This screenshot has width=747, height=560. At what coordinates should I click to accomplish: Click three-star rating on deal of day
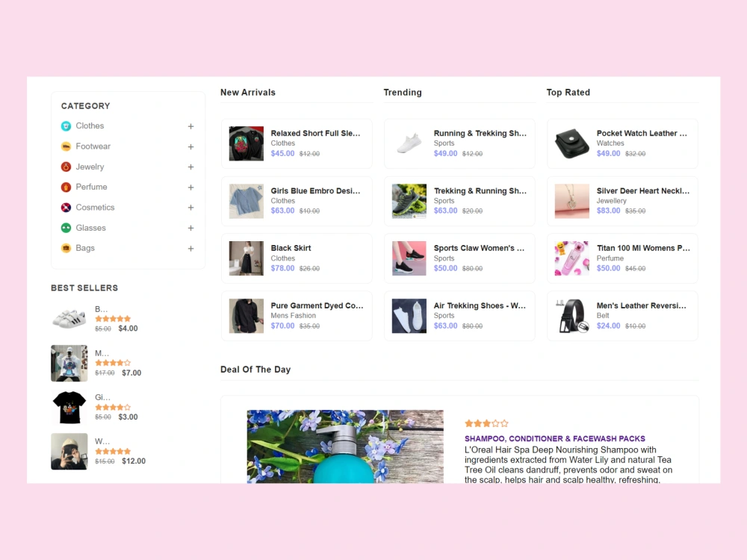pos(486,423)
